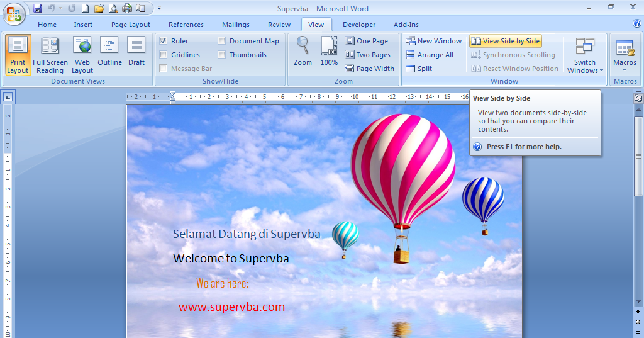Enable the Gridlines checkbox
The height and width of the screenshot is (338, 644).
click(x=163, y=55)
